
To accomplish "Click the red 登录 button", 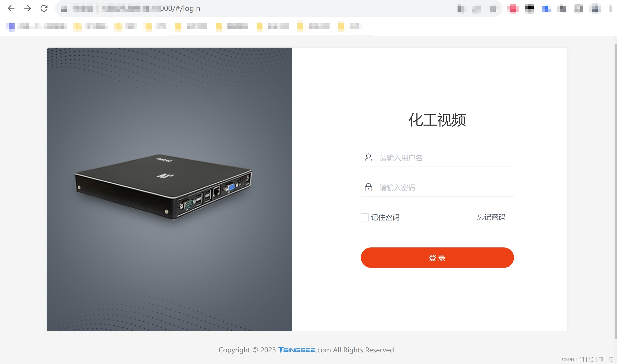I will tap(437, 258).
